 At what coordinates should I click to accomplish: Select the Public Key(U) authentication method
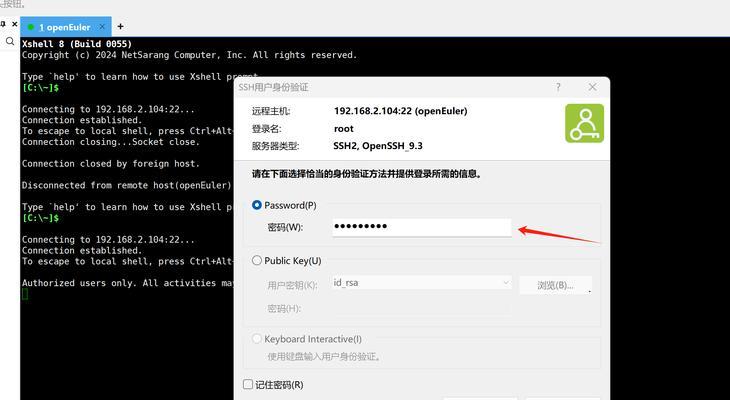(x=257, y=260)
